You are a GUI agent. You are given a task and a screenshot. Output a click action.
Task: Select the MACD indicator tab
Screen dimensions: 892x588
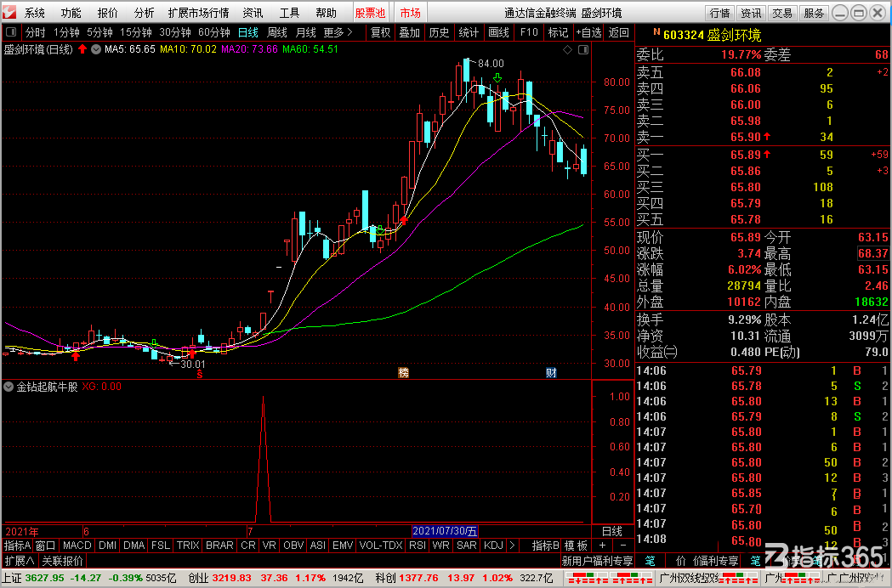pyautogui.click(x=77, y=546)
